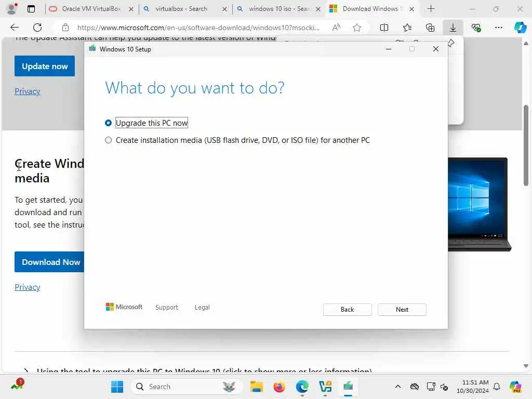Switch to virtualbox - Search tab

181,9
